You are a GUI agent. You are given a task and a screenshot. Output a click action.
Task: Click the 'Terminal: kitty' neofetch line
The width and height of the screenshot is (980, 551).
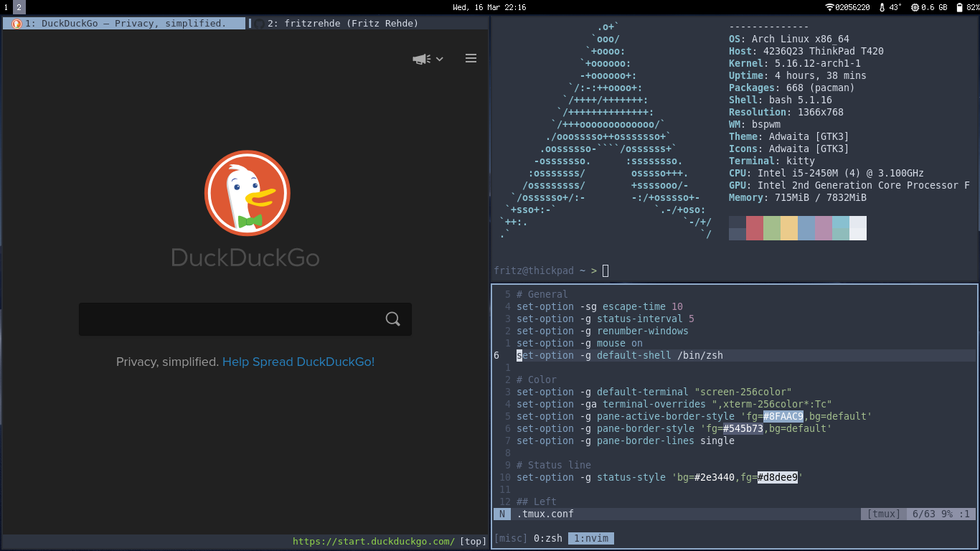pyautogui.click(x=772, y=161)
